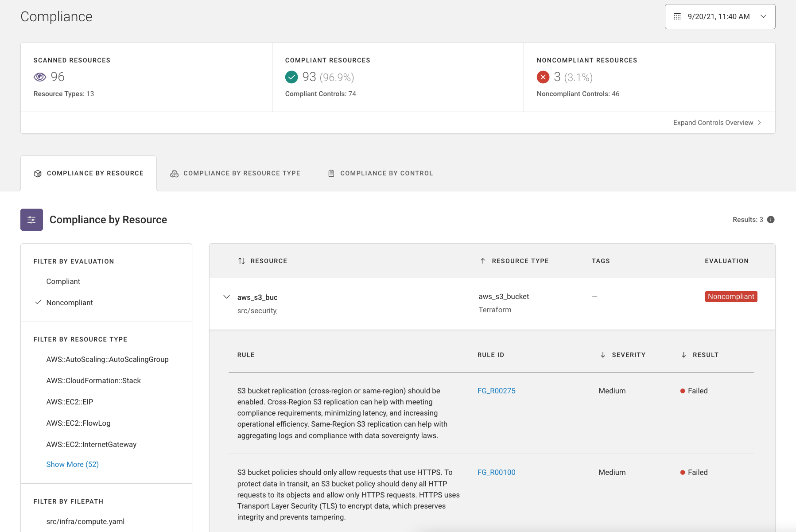
Task: Click the purple filter settings icon
Action: [31, 220]
